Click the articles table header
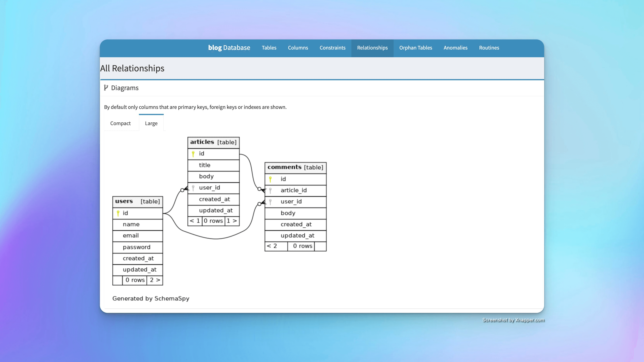This screenshot has width=644, height=362. [x=213, y=142]
